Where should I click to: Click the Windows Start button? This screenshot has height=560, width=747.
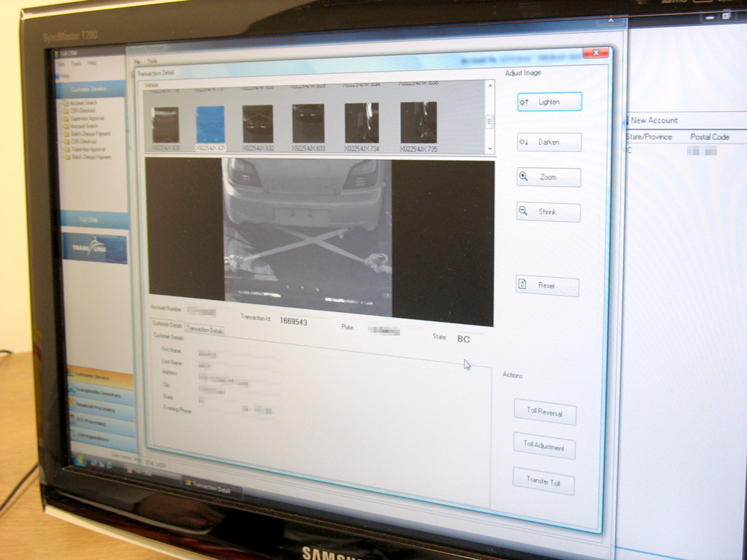pos(78,461)
